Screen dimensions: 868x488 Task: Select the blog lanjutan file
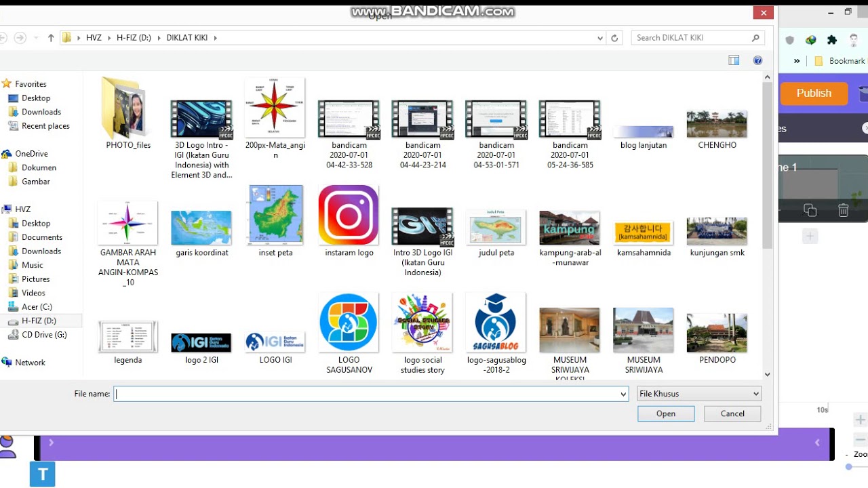click(644, 132)
